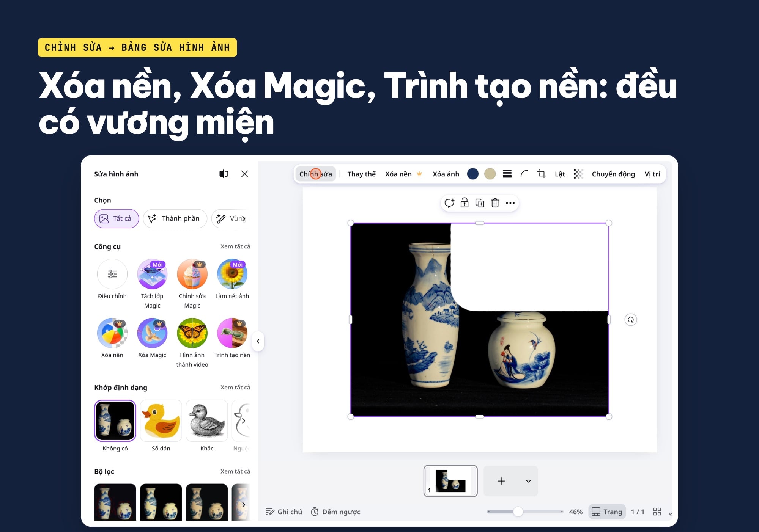Open Vị trí in the toolbar
Screen dimensions: 759x532
pos(652,174)
